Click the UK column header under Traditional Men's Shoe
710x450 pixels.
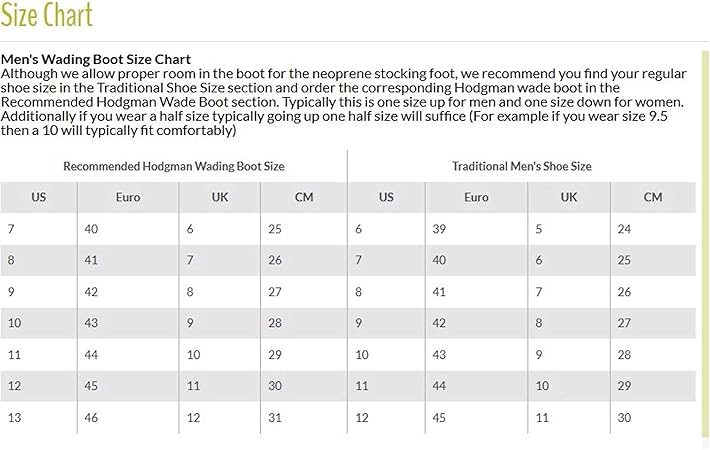click(569, 197)
